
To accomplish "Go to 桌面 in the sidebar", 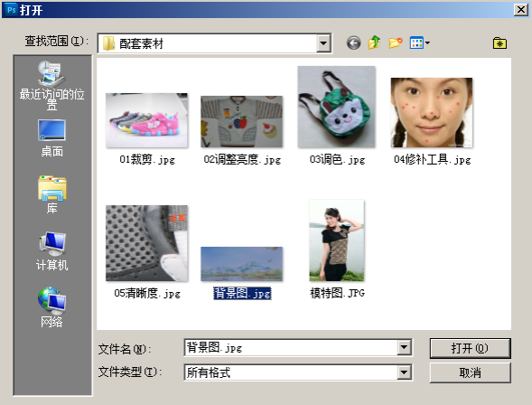I will coord(51,138).
